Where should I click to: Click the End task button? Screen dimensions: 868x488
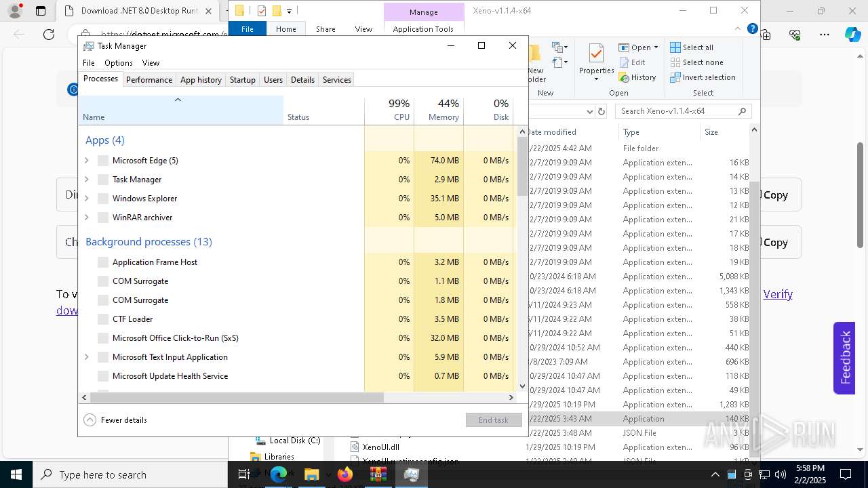point(494,420)
